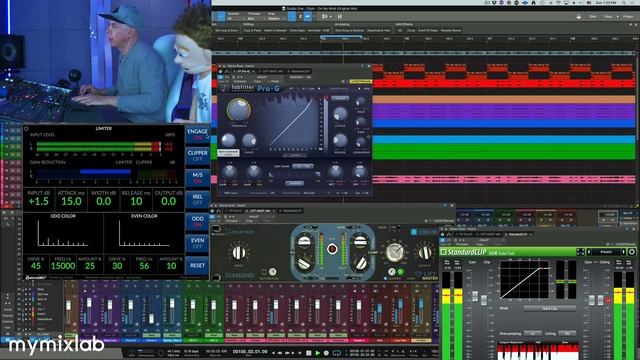The width and height of the screenshot is (640, 360).
Task: Click the Pro-G Range knob
Action: click(x=249, y=140)
